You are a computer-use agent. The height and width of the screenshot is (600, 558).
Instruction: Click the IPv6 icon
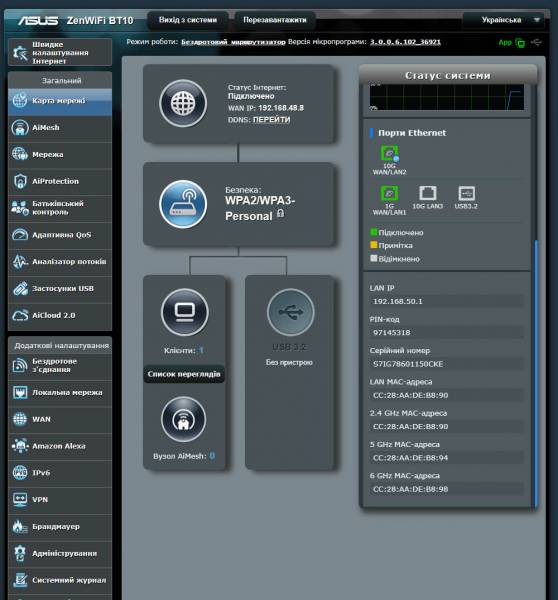(20, 473)
